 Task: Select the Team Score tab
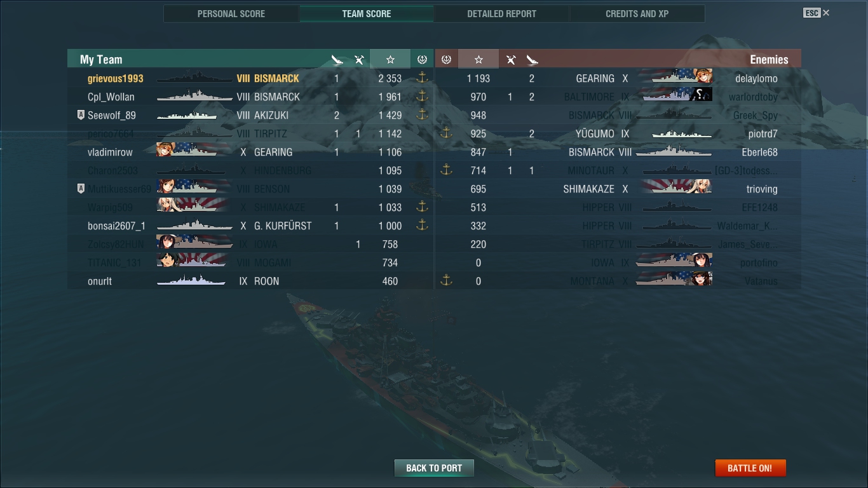coord(367,13)
